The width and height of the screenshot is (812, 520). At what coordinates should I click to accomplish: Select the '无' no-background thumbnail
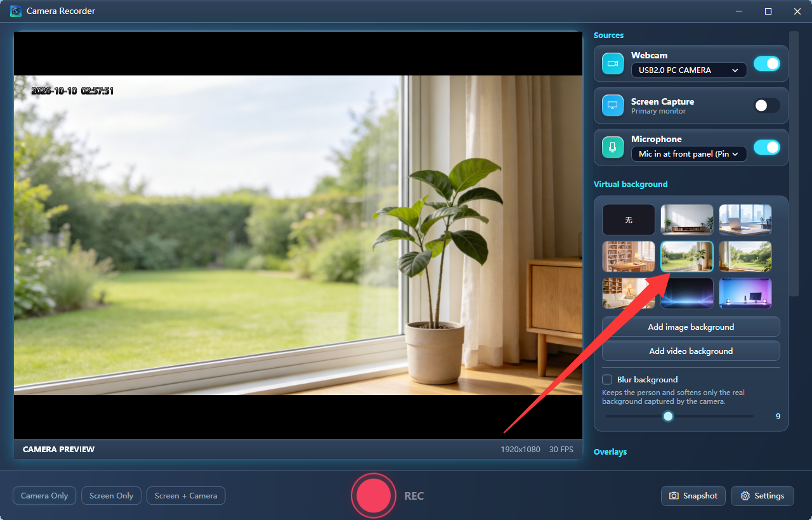[x=629, y=220]
